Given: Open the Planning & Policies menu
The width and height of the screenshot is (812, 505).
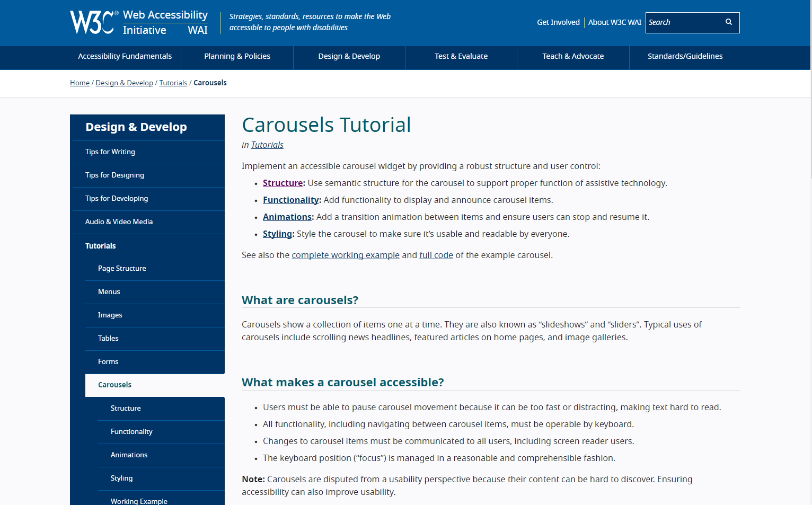Looking at the screenshot, I should 237,56.
